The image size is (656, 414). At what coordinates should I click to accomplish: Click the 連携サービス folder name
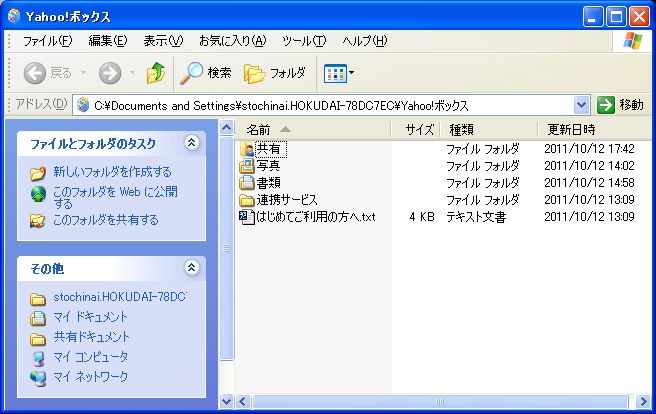point(287,200)
